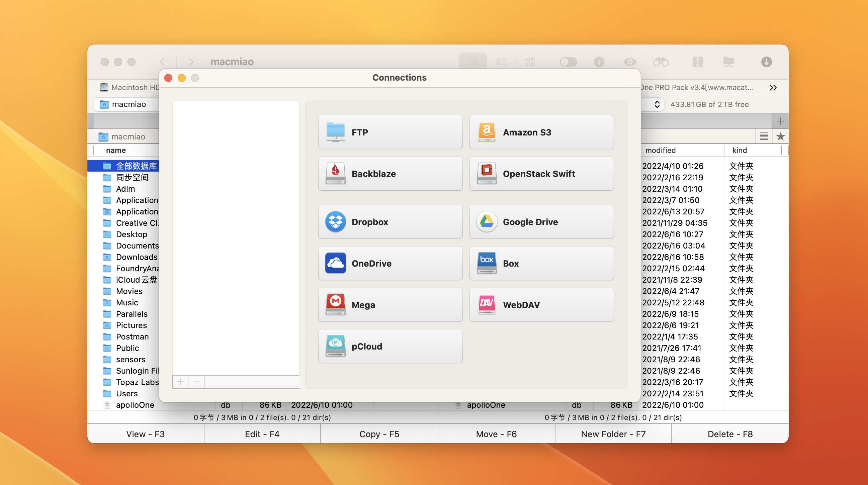The width and height of the screenshot is (868, 485).
Task: Add a new tab with plus button
Action: 780,121
